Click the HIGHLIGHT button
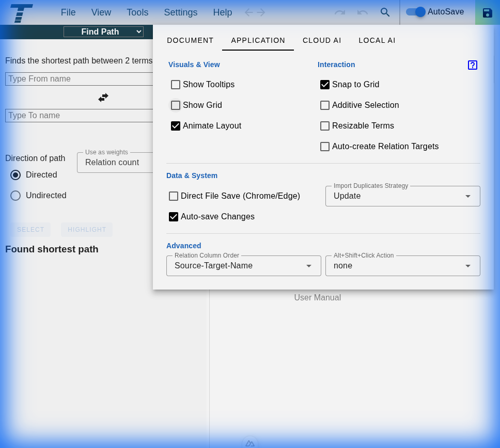 86,229
